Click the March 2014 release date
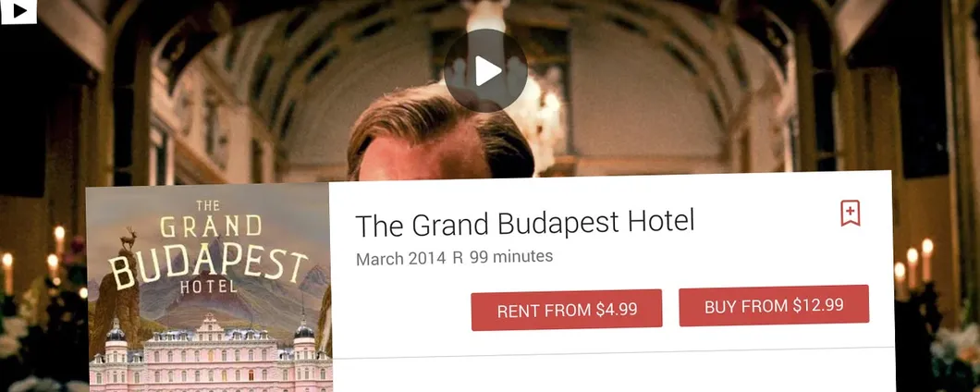This screenshot has width=980, height=392. (400, 258)
